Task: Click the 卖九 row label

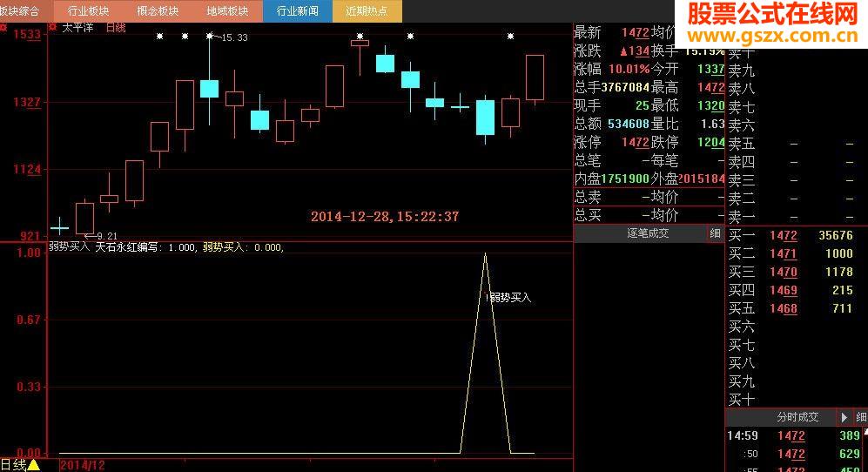Action: [741, 71]
